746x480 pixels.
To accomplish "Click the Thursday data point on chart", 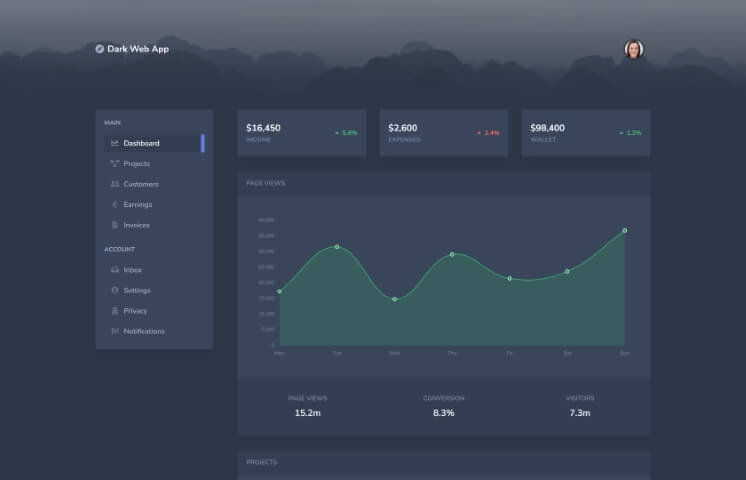I will pyautogui.click(x=452, y=255).
